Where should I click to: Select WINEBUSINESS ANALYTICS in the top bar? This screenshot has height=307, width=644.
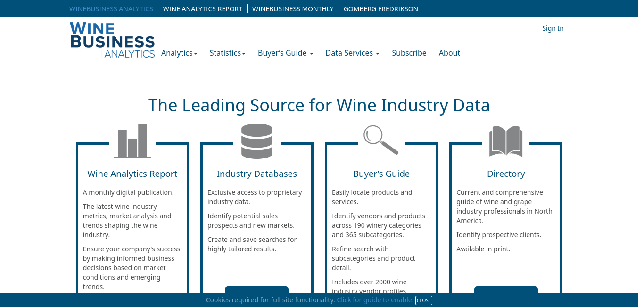[x=111, y=8]
